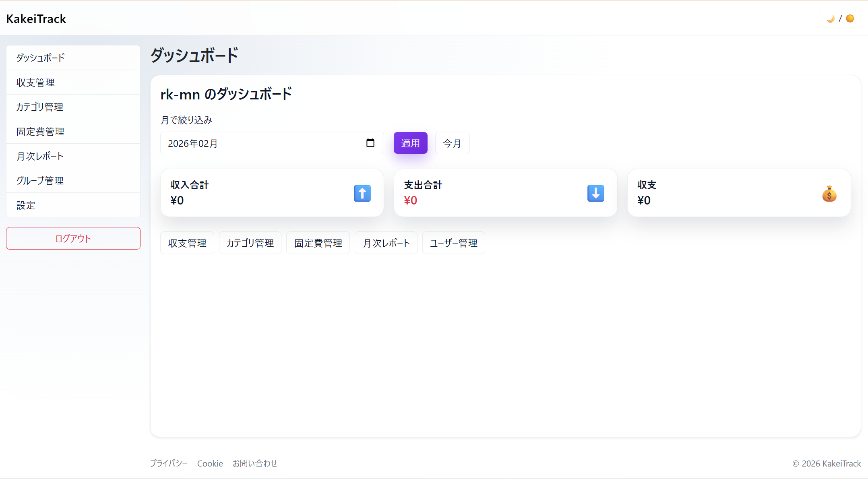
Task: Go to 月次レポート in sidebar
Action: point(73,156)
